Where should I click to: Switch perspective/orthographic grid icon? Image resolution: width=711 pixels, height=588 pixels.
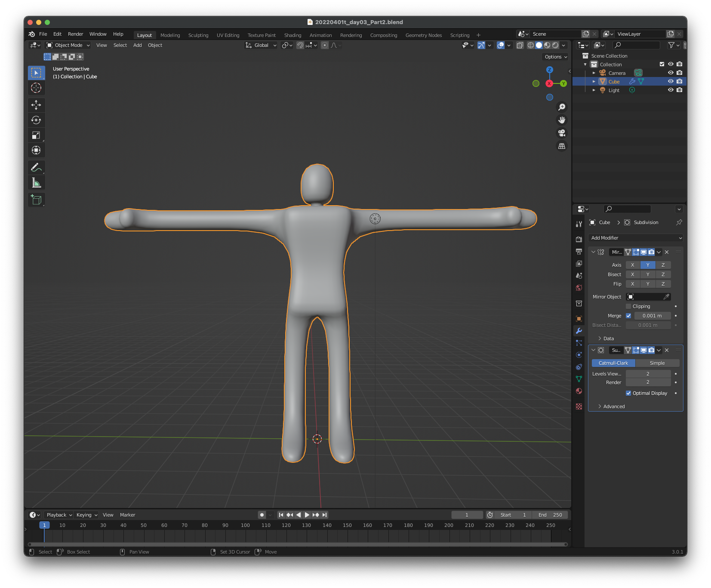562,146
